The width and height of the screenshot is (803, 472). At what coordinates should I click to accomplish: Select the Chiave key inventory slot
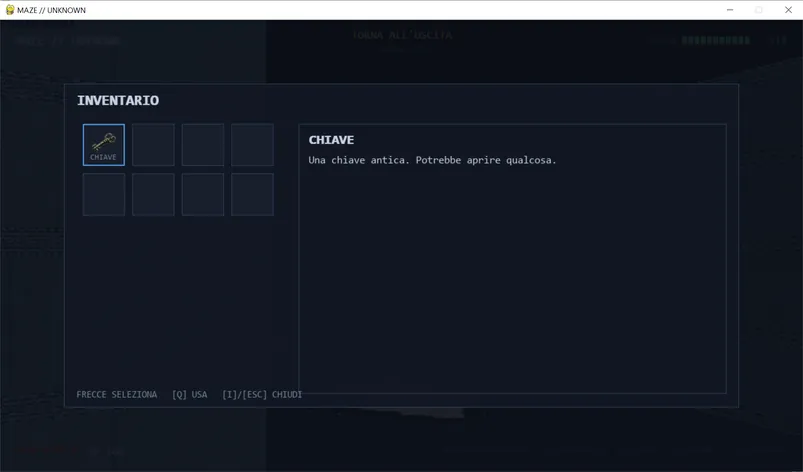[103, 145]
